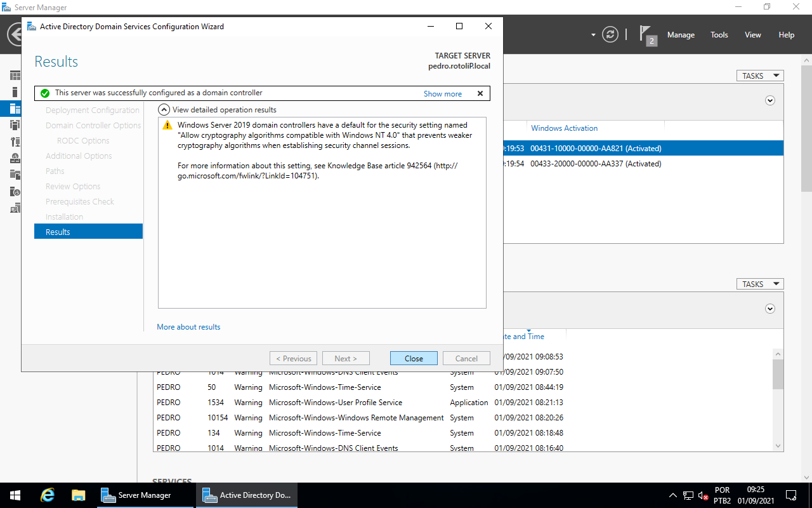This screenshot has height=508, width=812.
Task: Click the network icon in system tray
Action: [x=688, y=495]
